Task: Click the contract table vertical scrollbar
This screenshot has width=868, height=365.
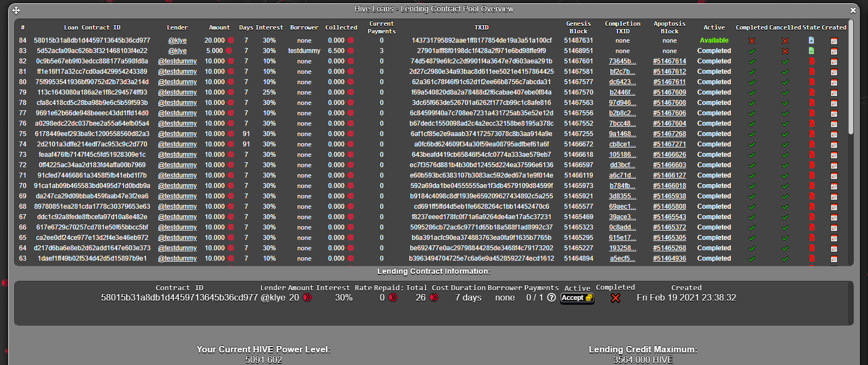Action: 850,76
